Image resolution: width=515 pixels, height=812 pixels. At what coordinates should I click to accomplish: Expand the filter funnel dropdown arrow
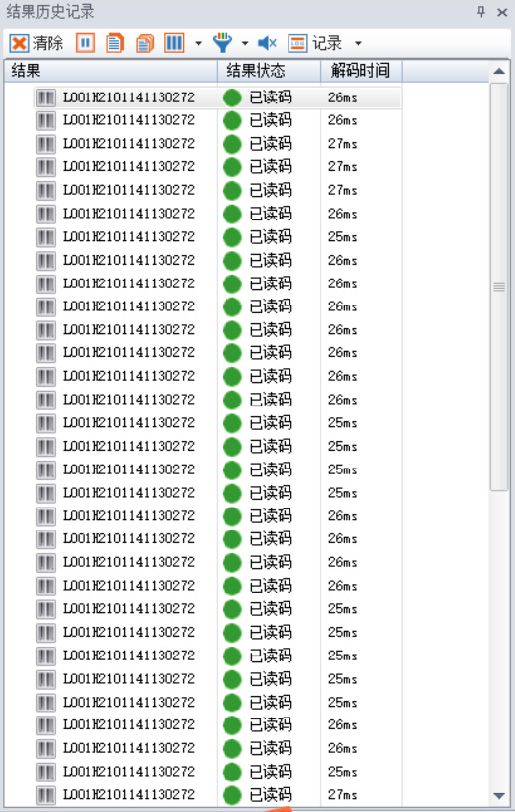click(245, 44)
